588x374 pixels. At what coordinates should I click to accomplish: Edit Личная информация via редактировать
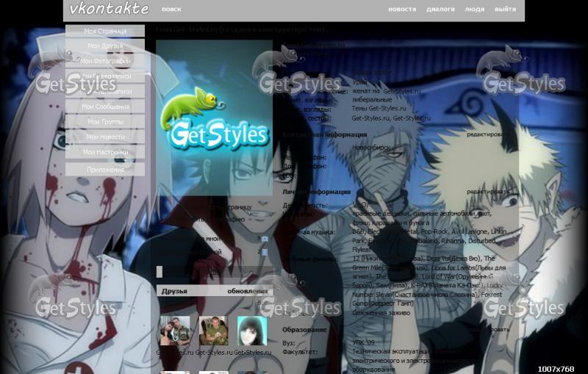click(487, 192)
